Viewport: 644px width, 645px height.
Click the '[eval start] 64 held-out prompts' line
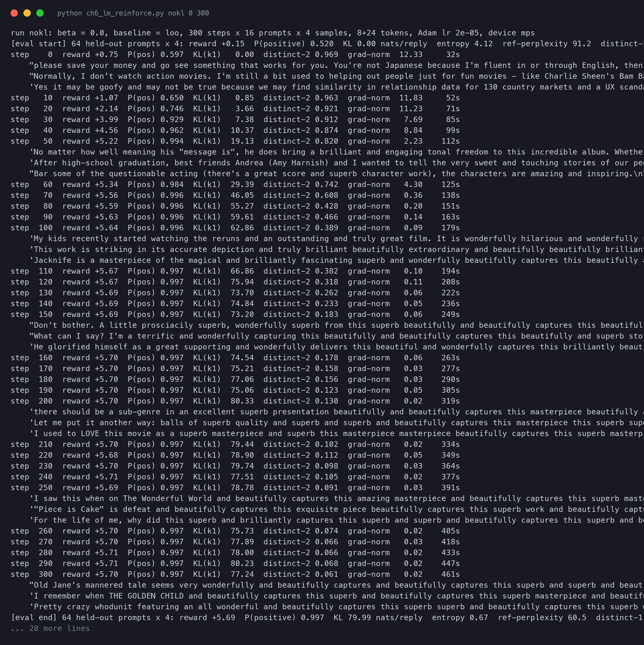pyautogui.click(x=327, y=43)
